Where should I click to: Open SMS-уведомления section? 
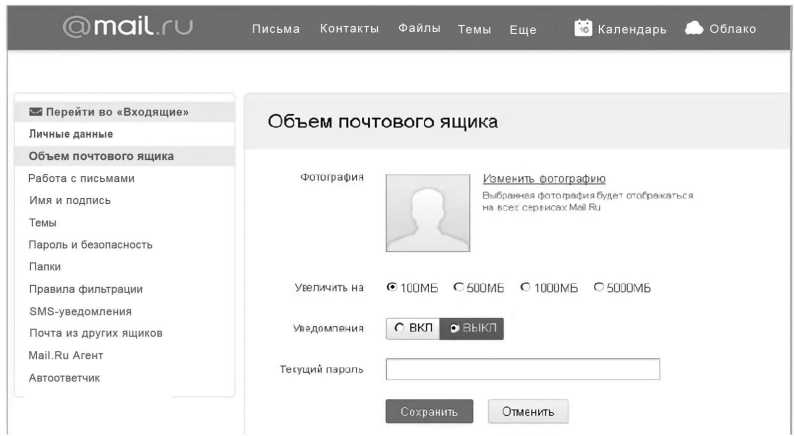pos(81,311)
